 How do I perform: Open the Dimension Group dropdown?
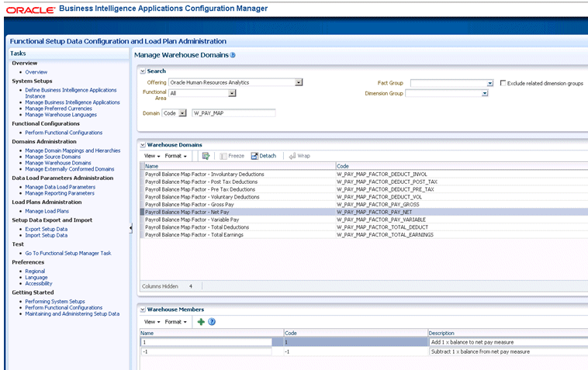(484, 93)
